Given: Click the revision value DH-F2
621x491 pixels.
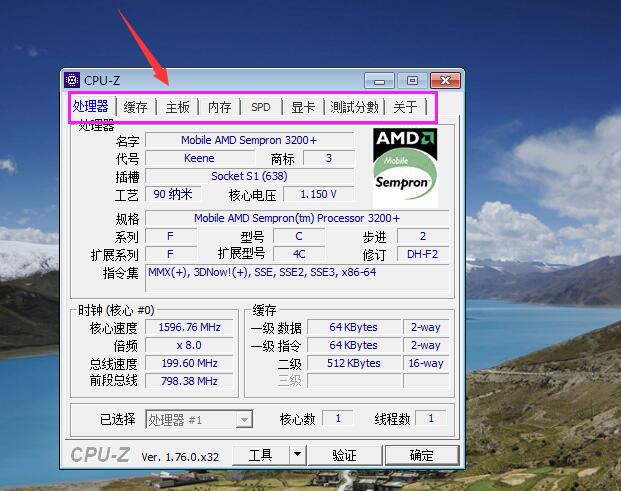Looking at the screenshot, I should [423, 254].
